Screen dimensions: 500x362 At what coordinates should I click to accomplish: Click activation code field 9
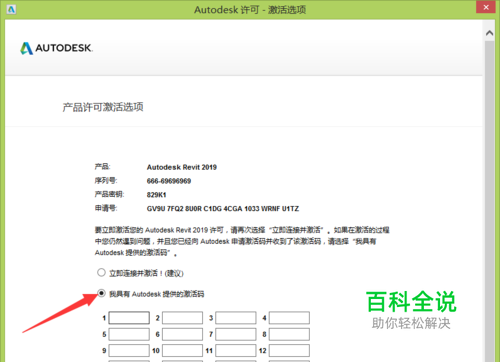[x=129, y=350]
